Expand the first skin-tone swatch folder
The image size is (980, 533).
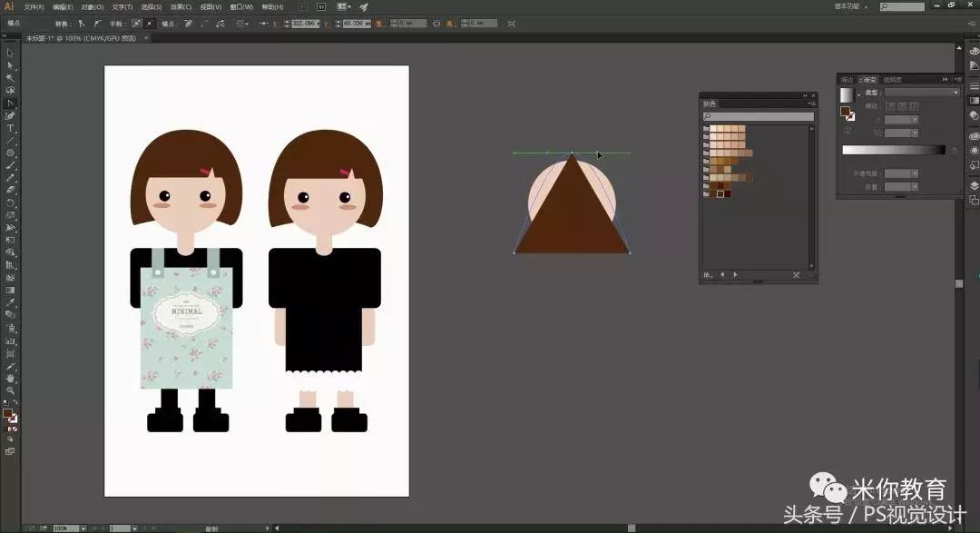click(706, 129)
